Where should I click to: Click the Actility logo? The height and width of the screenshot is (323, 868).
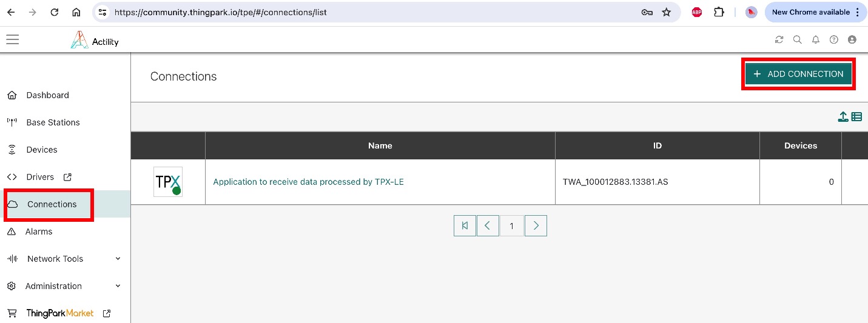(95, 40)
